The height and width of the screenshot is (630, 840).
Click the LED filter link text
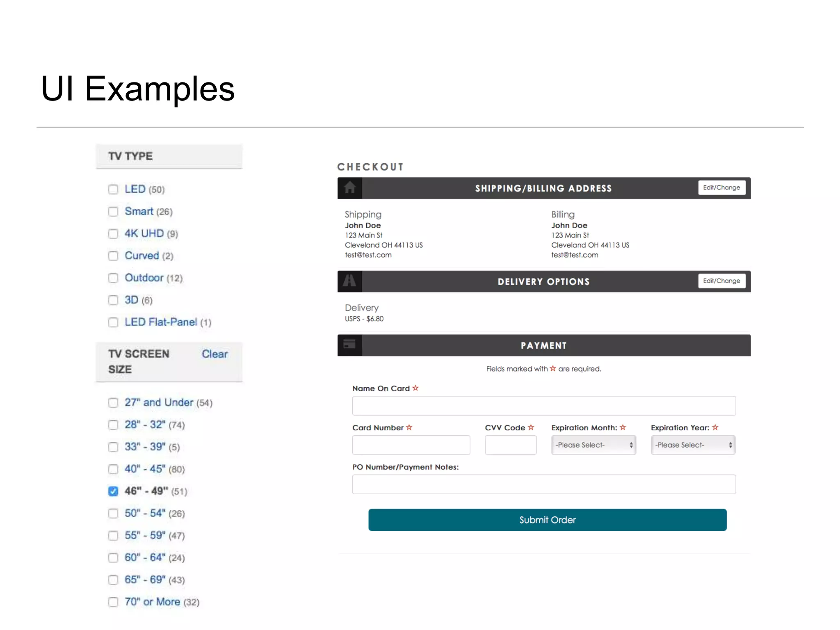click(135, 189)
